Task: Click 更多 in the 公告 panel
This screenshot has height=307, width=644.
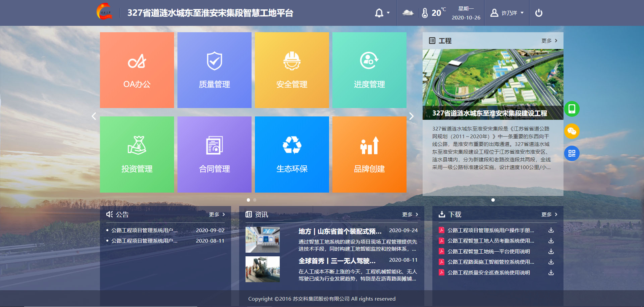Action: point(217,214)
